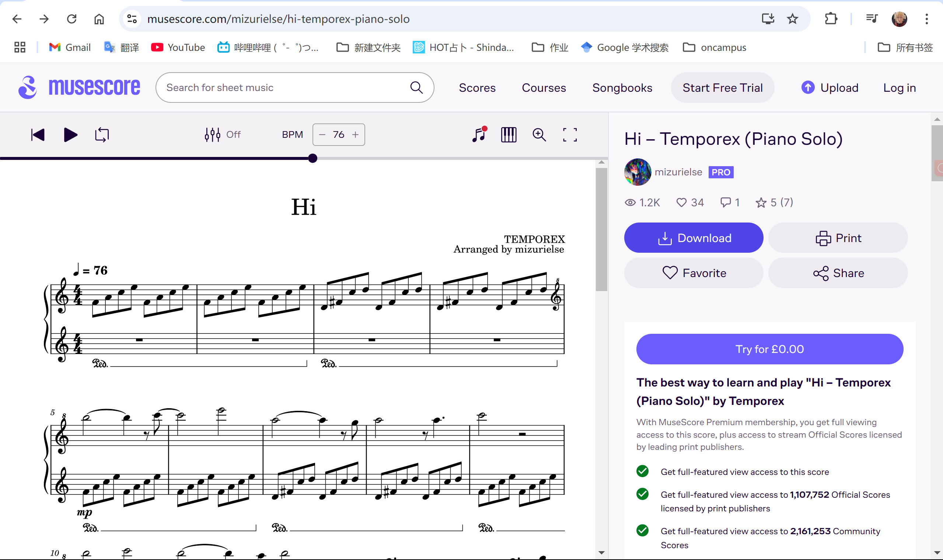
Task: Click page scrollbar down arrow
Action: (x=937, y=553)
